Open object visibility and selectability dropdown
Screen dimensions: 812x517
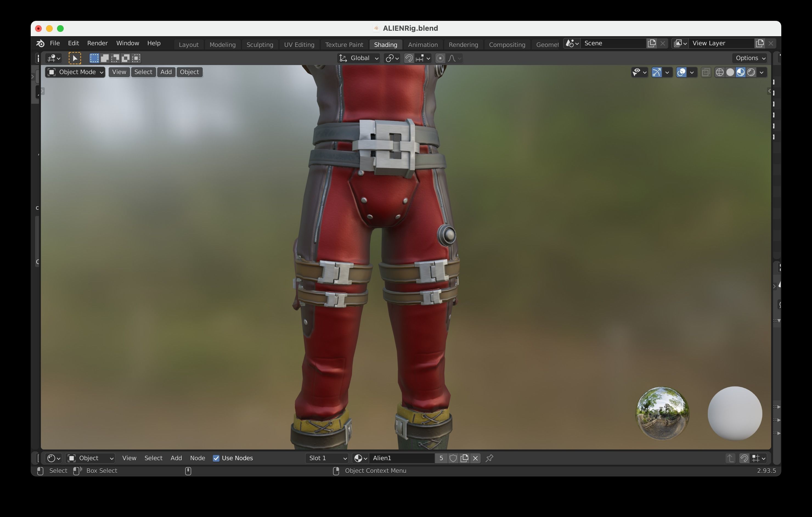[639, 72]
